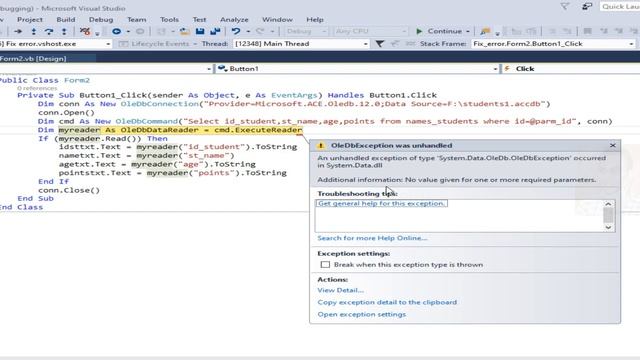The image size is (640, 360).
Task: Expand the Undo history dropdown arrow
Action: coord(248,31)
